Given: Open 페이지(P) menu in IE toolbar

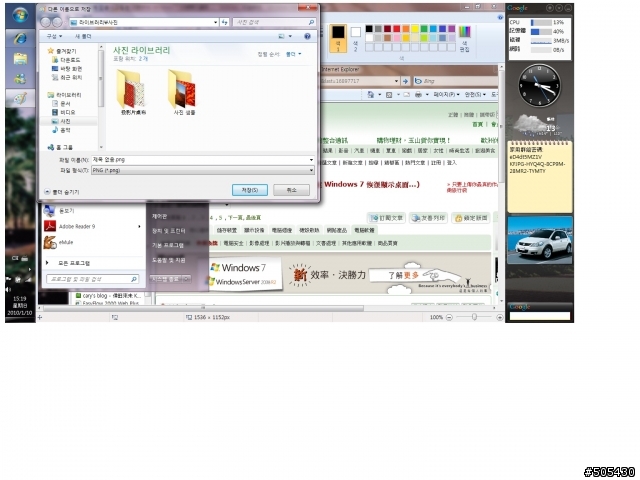Looking at the screenshot, I should (446, 95).
